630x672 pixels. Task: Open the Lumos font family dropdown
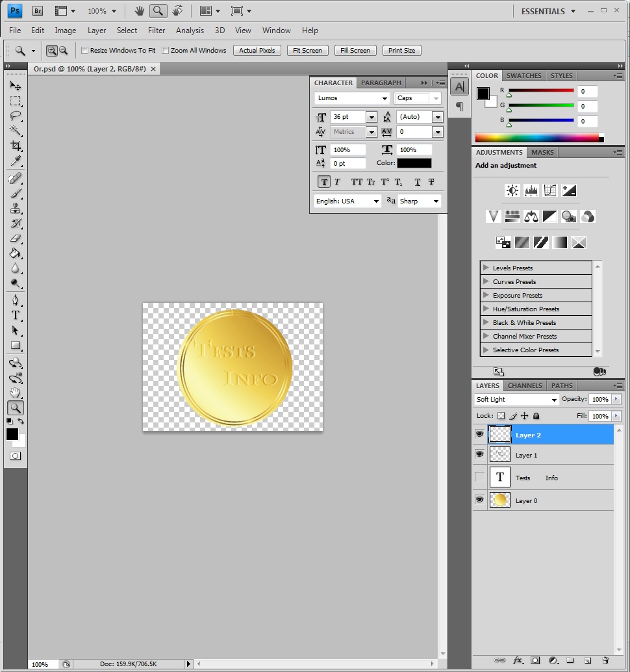pyautogui.click(x=352, y=98)
